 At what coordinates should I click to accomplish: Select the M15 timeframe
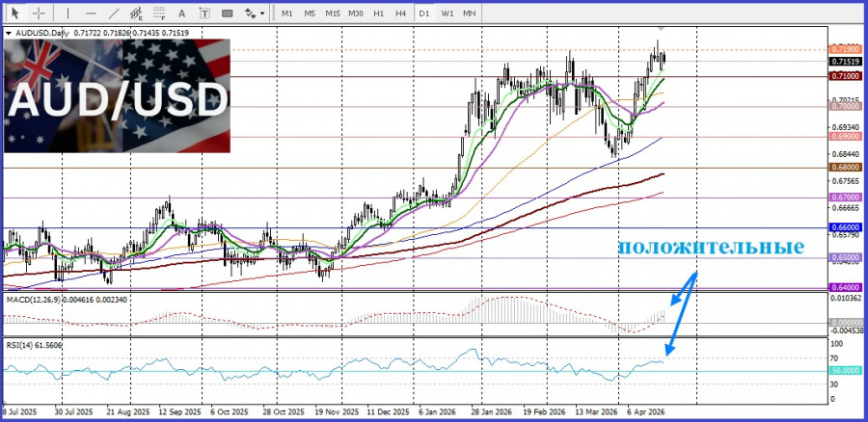tap(333, 13)
